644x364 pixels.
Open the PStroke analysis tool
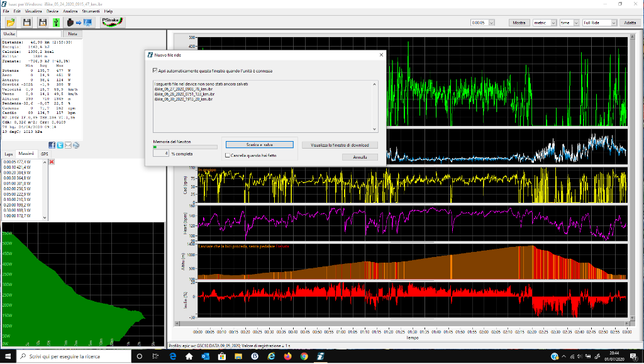tap(113, 22)
